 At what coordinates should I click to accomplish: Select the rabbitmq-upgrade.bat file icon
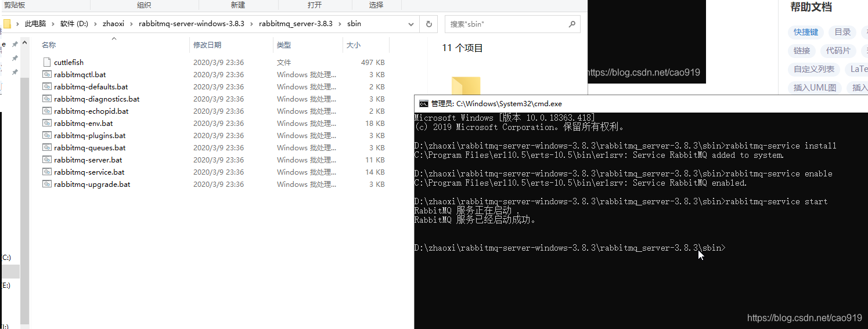[47, 184]
